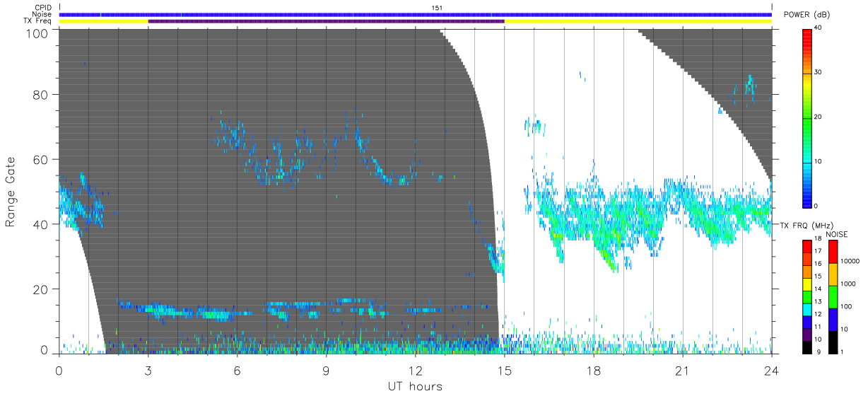Screen dimensions: 868x401
Task: Click the 10000 label on the NOISE scale
Action: (x=850, y=262)
